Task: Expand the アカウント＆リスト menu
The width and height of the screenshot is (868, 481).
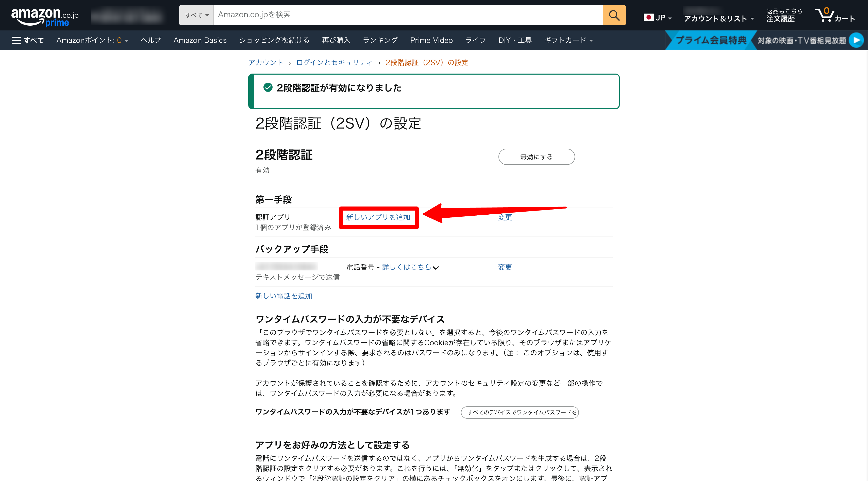Action: click(719, 19)
